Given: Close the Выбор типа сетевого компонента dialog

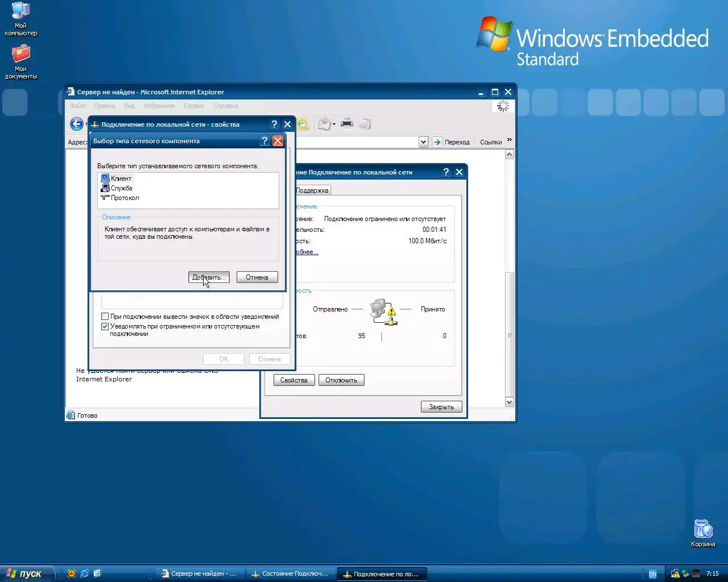Looking at the screenshot, I should tap(278, 141).
